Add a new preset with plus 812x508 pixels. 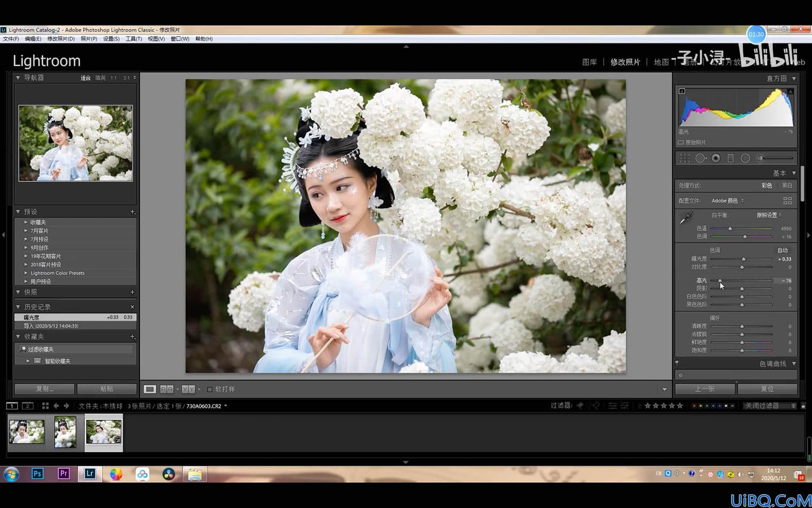[132, 212]
